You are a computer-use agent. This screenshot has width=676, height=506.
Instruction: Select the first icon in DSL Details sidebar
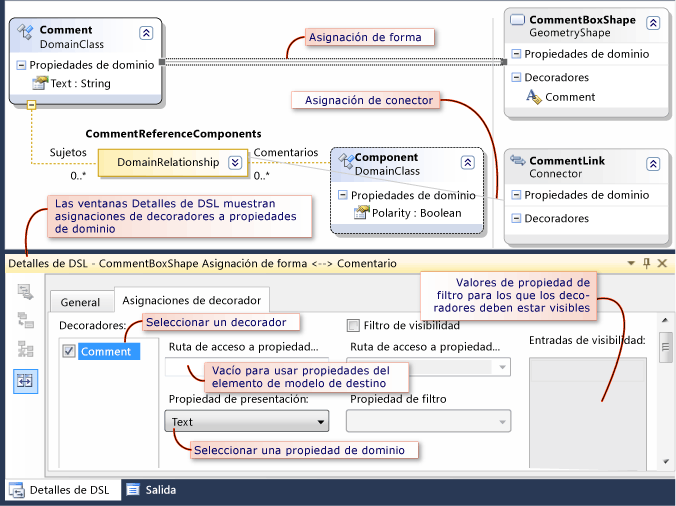(25, 292)
